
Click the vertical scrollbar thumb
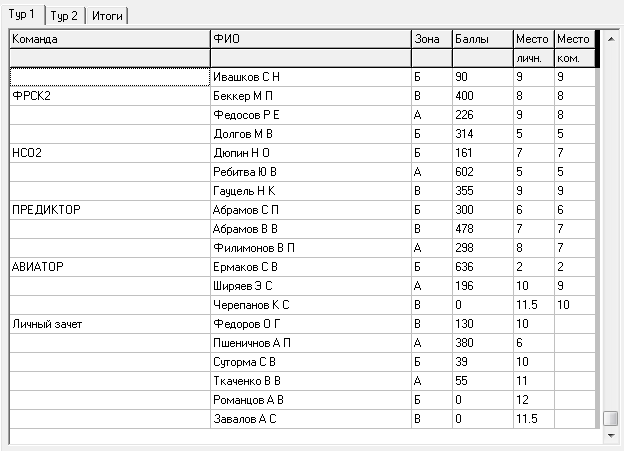tap(611, 418)
